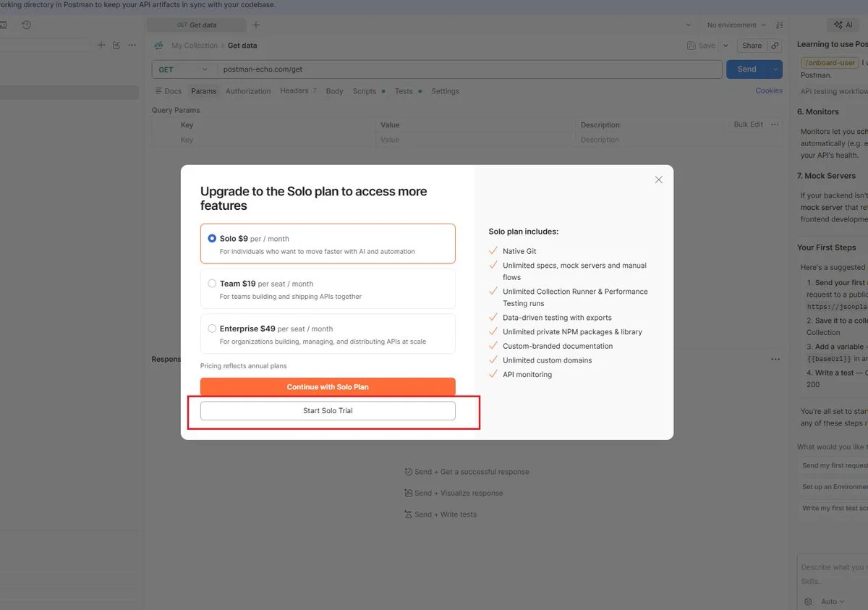The height and width of the screenshot is (610, 868).
Task: Open the Cookies link
Action: click(769, 91)
